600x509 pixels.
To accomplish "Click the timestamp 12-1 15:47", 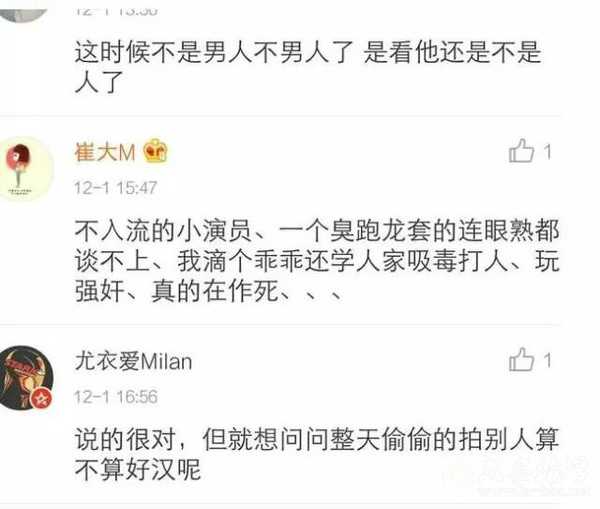I will click(116, 188).
